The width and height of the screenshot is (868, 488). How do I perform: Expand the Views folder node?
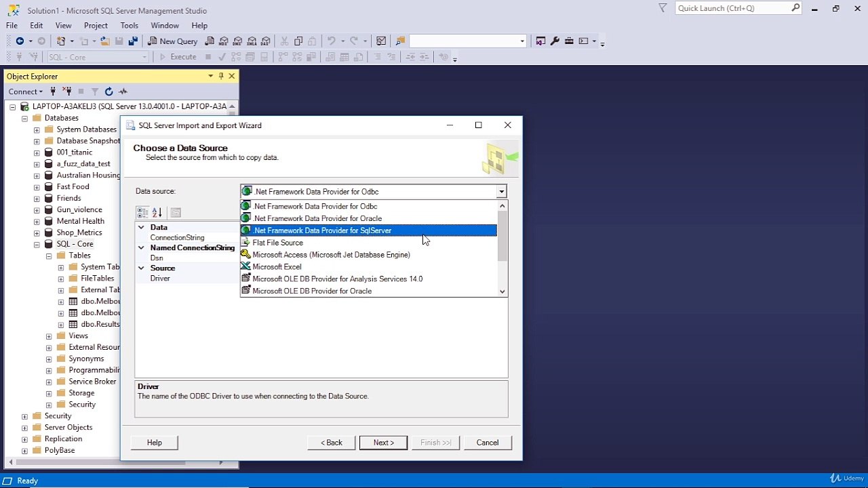[49, 336]
